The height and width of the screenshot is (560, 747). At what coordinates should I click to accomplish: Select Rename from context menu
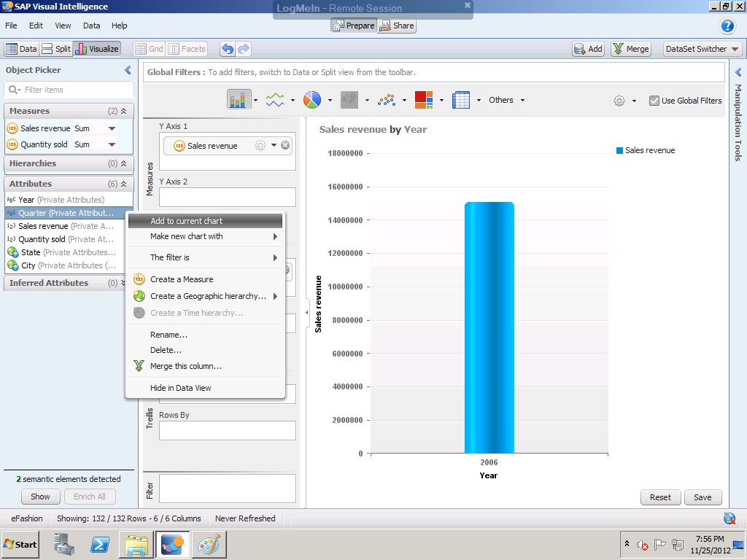point(205,335)
